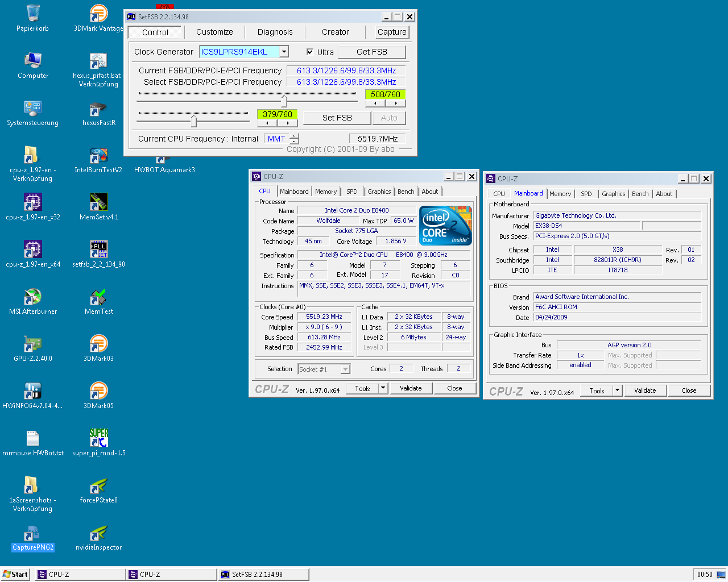The width and height of the screenshot is (728, 582).
Task: Toggle the Ultra checkbox in SetFSB
Action: tap(310, 52)
